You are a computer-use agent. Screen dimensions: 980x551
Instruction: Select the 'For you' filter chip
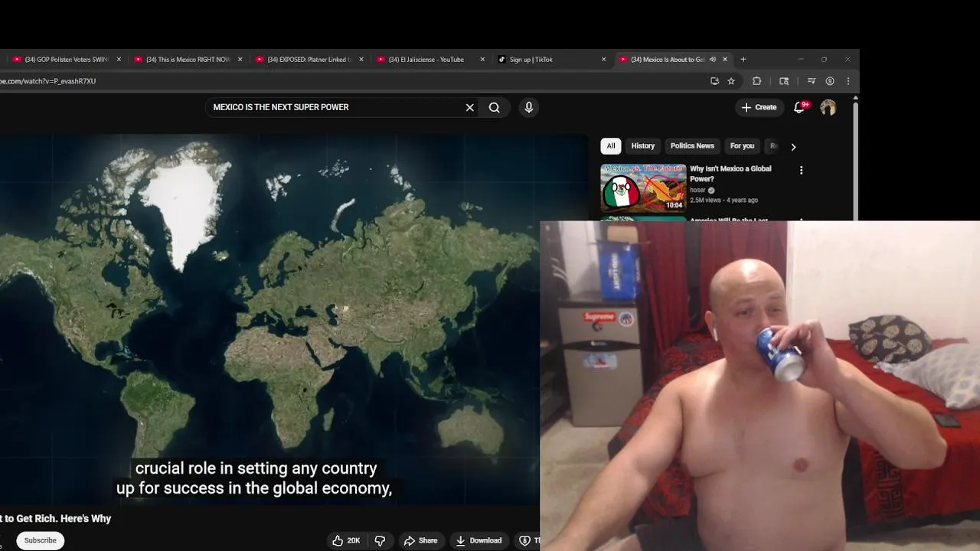click(742, 146)
